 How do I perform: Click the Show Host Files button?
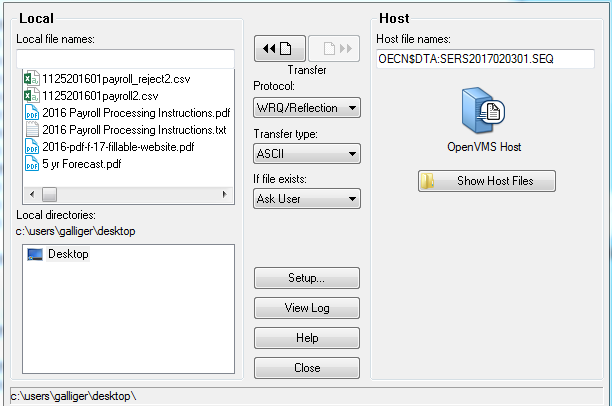pos(486,181)
